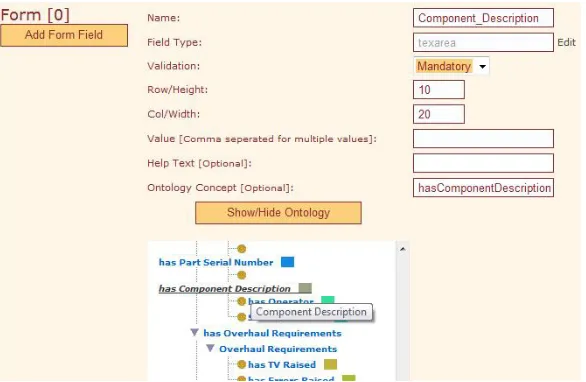
Task: Click the bullet icon above has Component Description
Action: 242,275
